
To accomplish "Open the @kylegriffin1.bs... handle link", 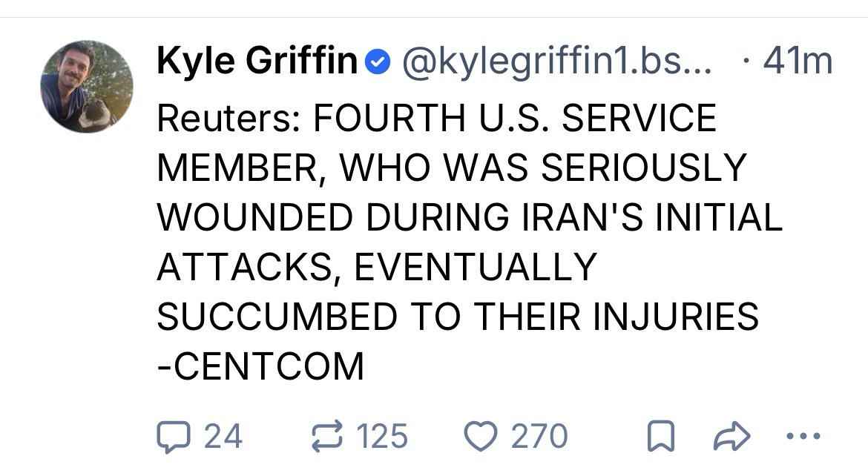I will coord(556,62).
